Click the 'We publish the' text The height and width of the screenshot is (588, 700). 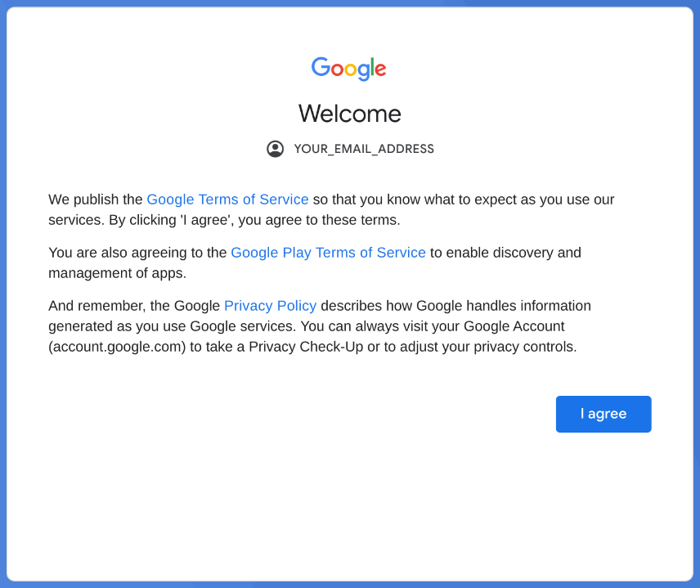(96, 199)
